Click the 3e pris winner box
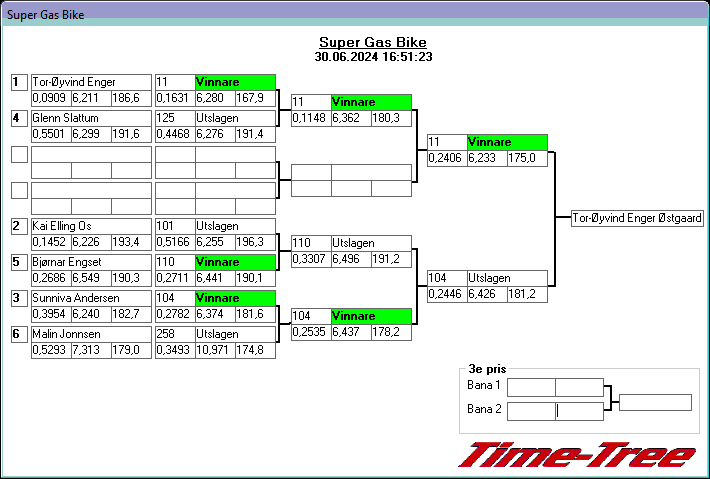 tap(655, 402)
